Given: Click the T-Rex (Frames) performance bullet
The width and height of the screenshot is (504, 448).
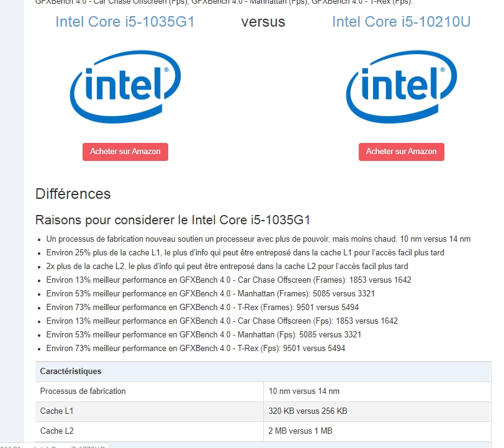Looking at the screenshot, I should (x=202, y=308).
